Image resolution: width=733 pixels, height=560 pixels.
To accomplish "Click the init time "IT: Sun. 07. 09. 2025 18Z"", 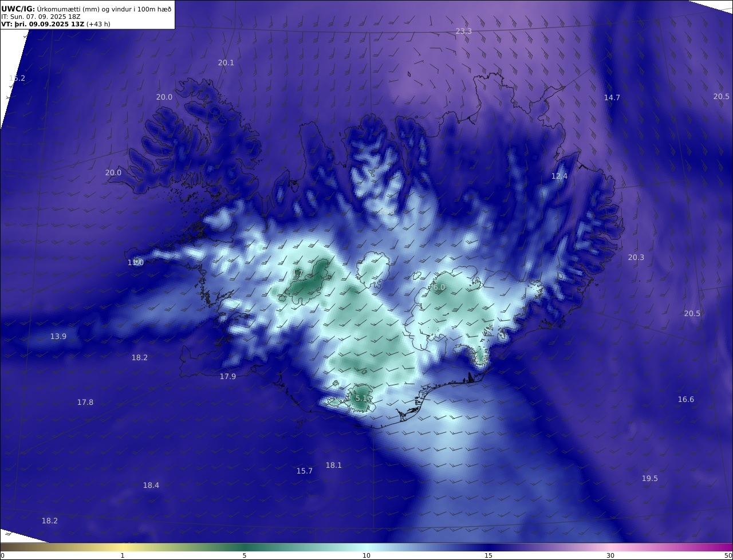I will pos(41,17).
